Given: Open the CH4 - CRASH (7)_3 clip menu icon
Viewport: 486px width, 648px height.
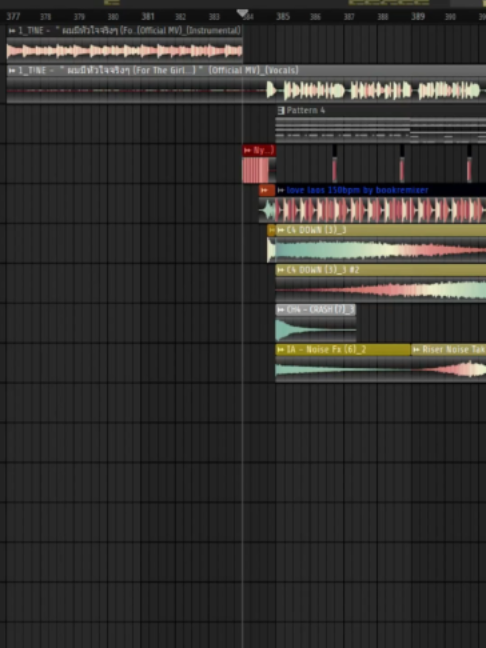Looking at the screenshot, I should (281, 310).
